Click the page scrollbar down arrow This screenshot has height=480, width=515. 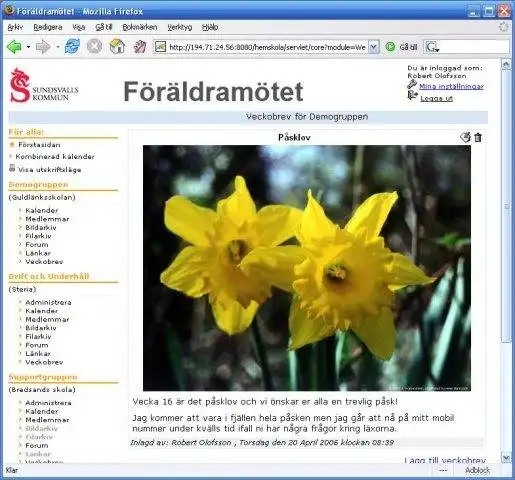click(506, 458)
